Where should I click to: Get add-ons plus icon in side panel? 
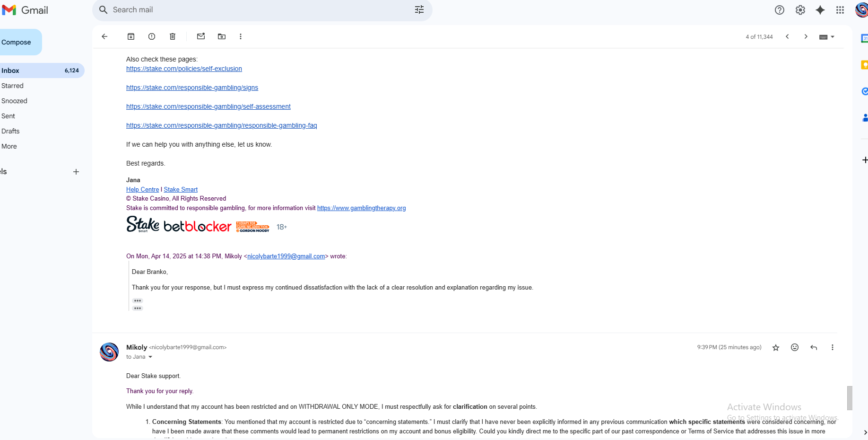point(865,160)
